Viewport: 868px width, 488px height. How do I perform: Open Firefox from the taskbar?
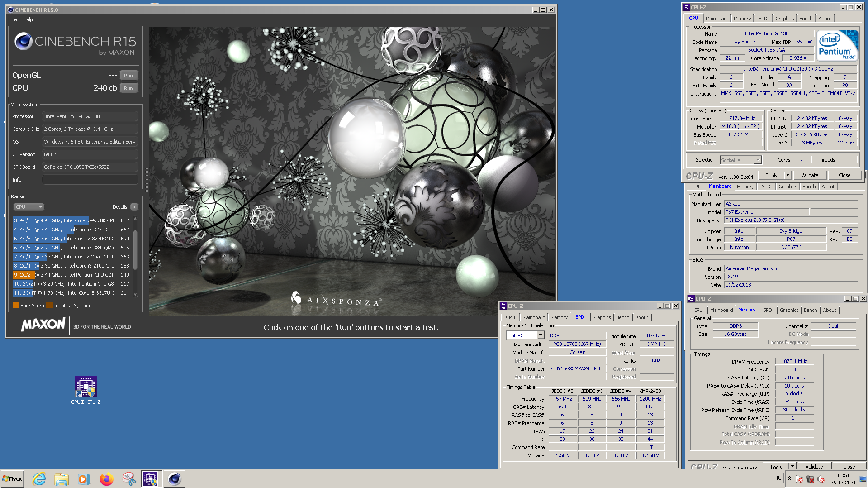(x=106, y=478)
